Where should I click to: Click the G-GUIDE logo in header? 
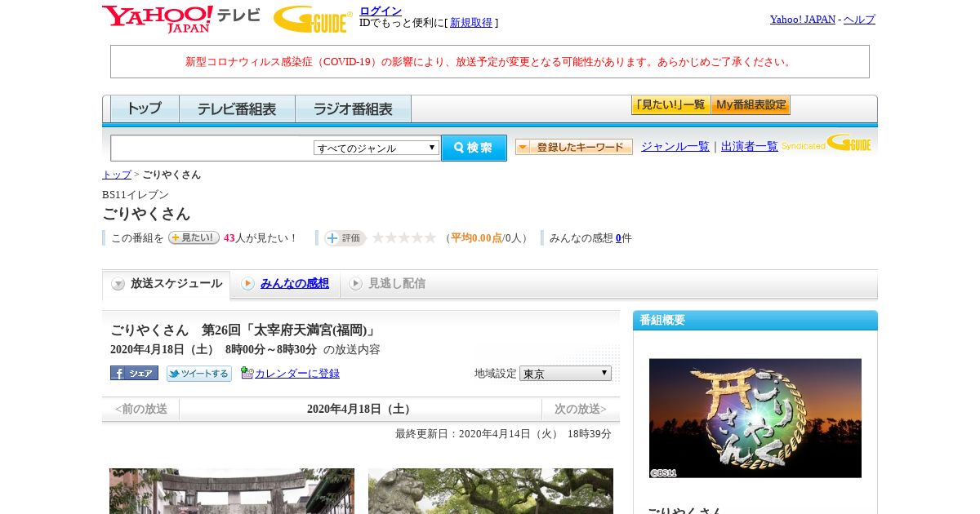coord(313,19)
